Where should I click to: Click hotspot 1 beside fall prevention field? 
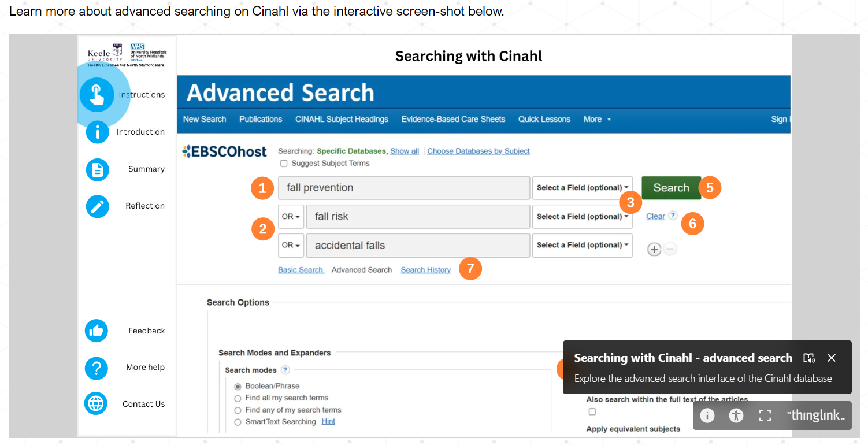point(262,188)
